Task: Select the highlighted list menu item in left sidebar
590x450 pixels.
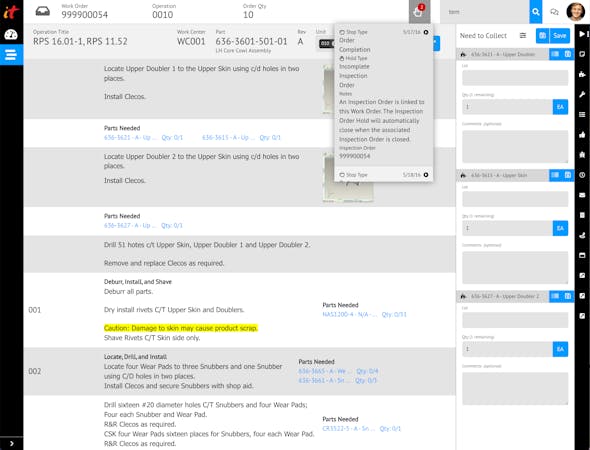Action: [x=11, y=55]
